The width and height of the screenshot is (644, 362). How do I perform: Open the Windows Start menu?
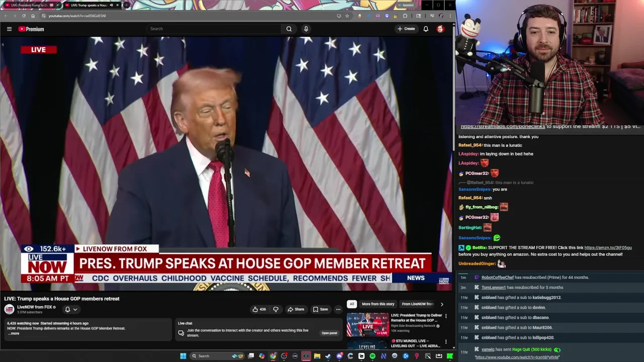click(183, 356)
